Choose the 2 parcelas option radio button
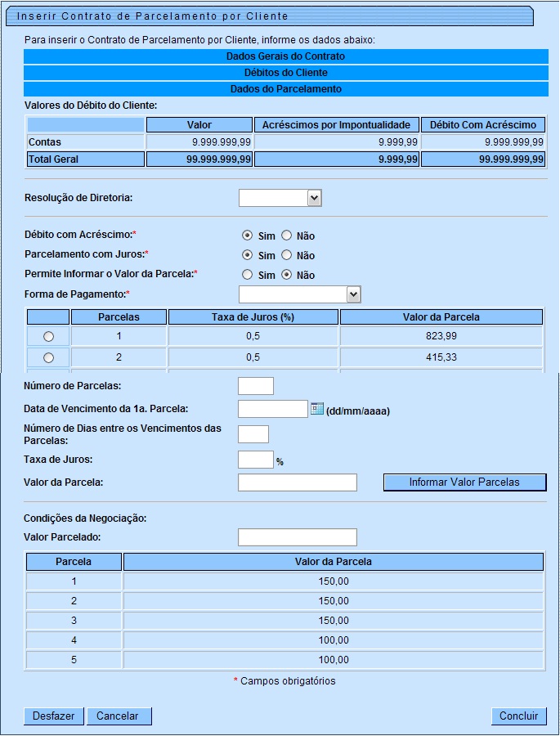560x736 pixels. click(48, 357)
